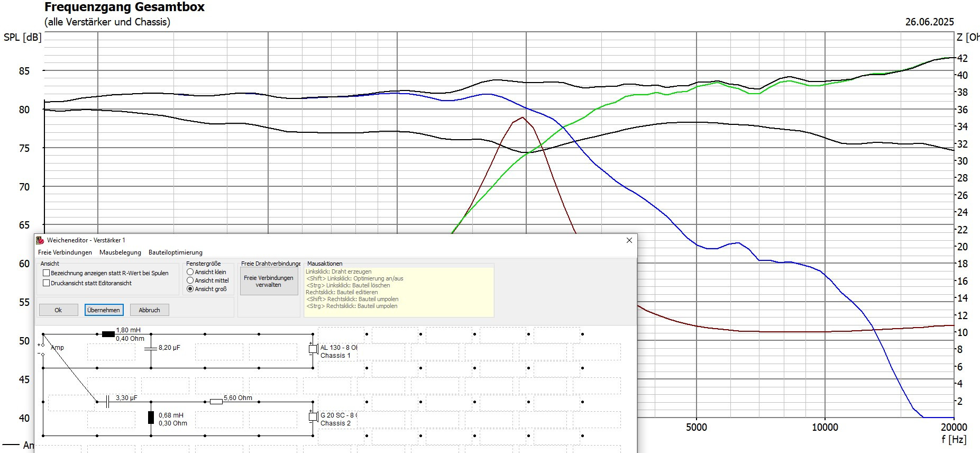Click the 0,68 mH value label
980x453 pixels.
coord(171,415)
